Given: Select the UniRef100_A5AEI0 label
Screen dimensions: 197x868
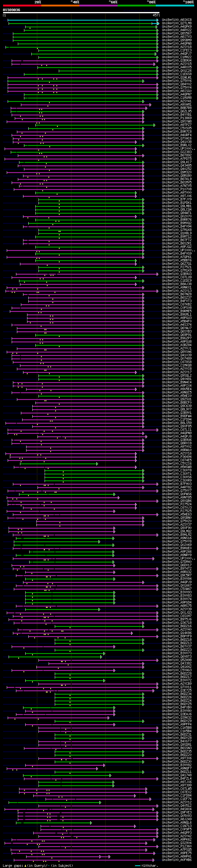Looking at the screenshot, I should tap(177, 396).
